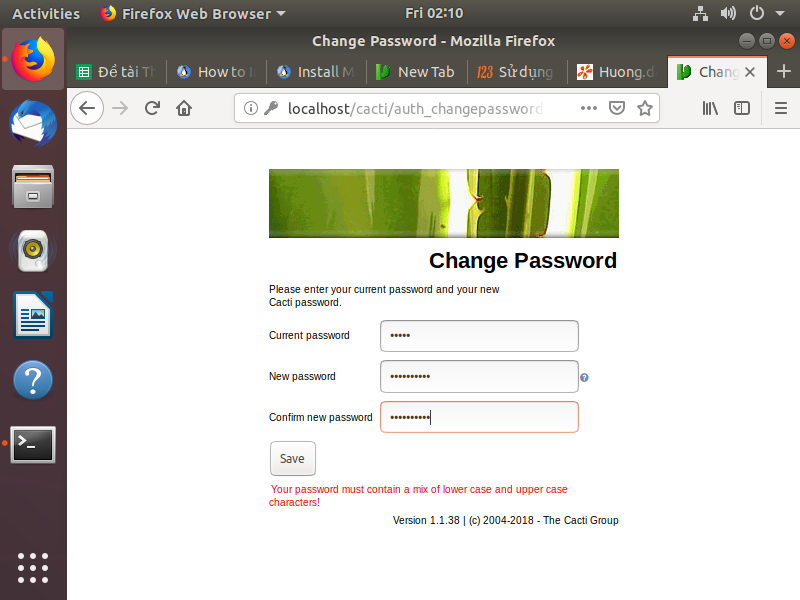Viewport: 800px width, 600px height.
Task: Show site information icon in URL bar
Action: tap(251, 108)
